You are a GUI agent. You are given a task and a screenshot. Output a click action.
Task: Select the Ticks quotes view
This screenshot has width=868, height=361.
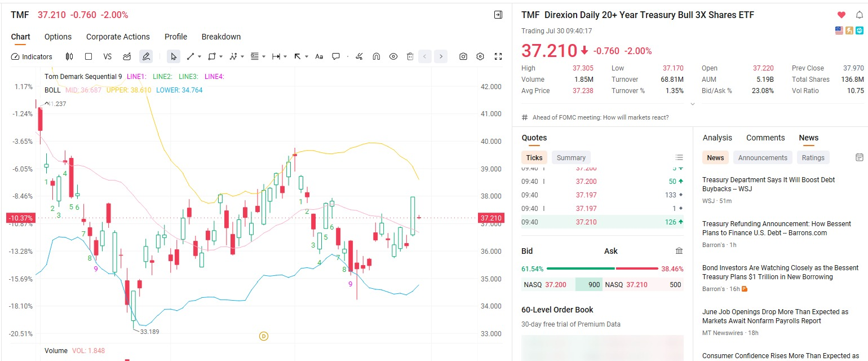(534, 157)
